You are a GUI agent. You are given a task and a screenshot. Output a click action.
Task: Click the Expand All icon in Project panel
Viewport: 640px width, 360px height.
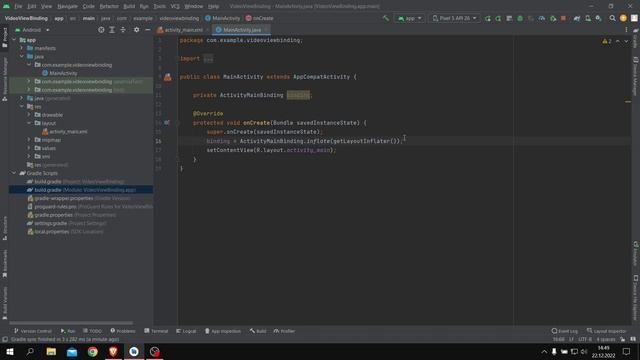point(112,30)
